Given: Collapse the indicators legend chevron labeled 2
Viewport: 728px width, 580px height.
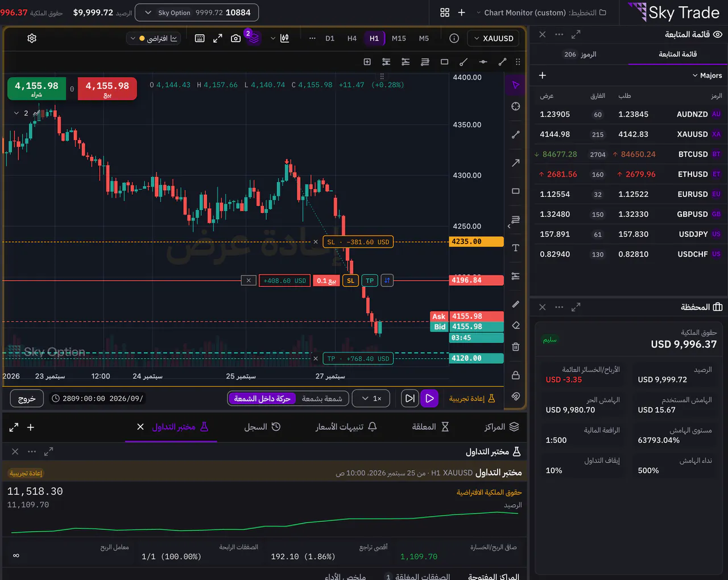Looking at the screenshot, I should pos(16,113).
